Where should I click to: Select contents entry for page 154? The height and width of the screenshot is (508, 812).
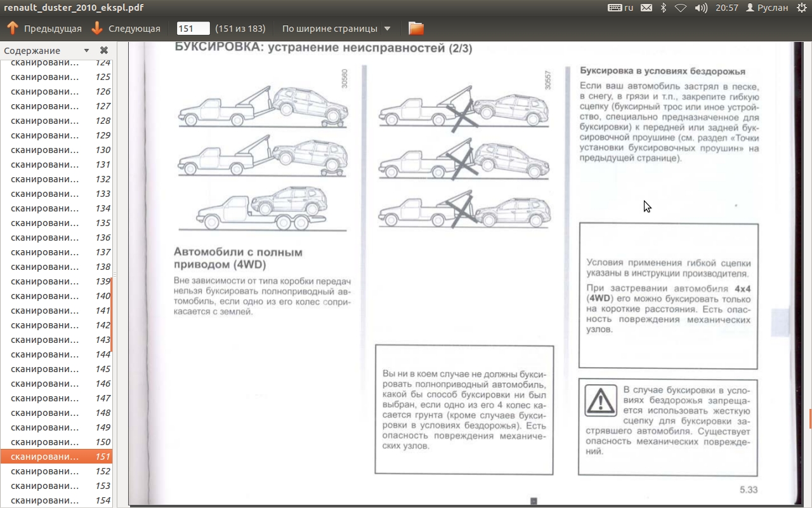56,500
